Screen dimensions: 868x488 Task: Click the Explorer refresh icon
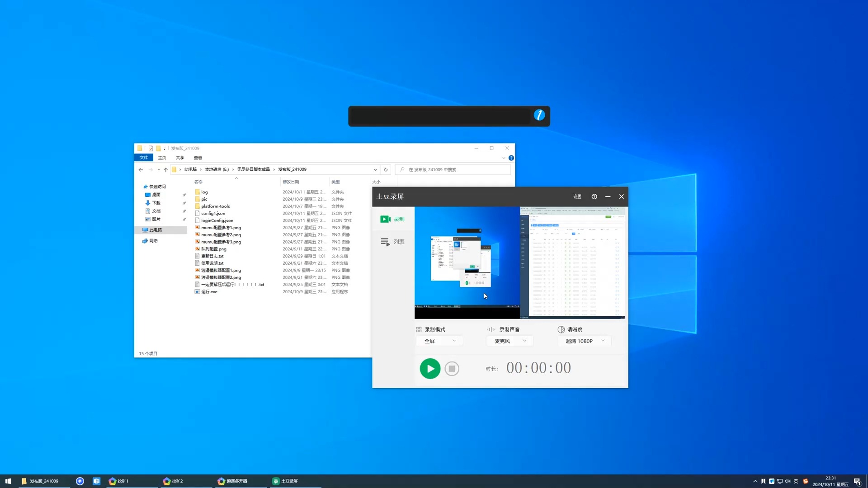[x=386, y=169]
